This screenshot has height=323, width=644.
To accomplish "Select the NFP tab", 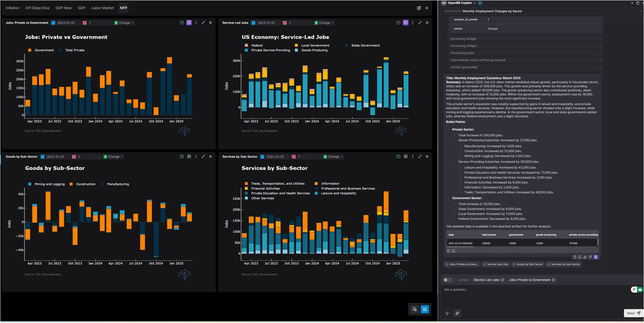I will click(124, 8).
